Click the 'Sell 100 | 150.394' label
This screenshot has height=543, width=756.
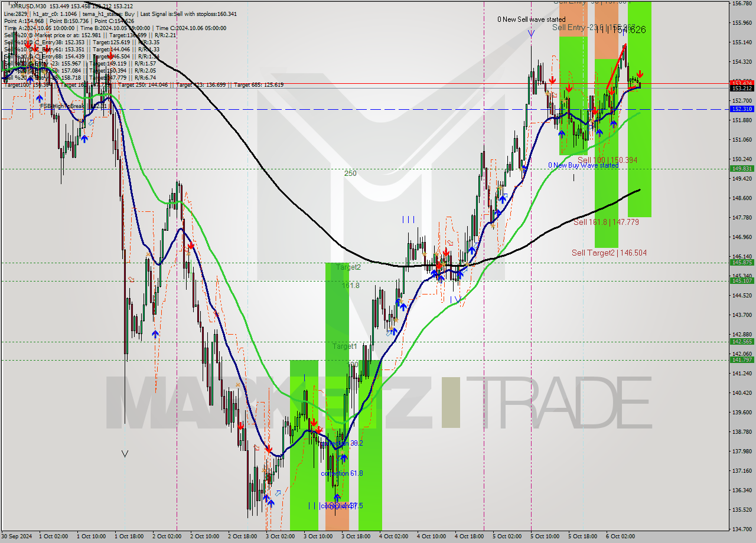pos(607,160)
